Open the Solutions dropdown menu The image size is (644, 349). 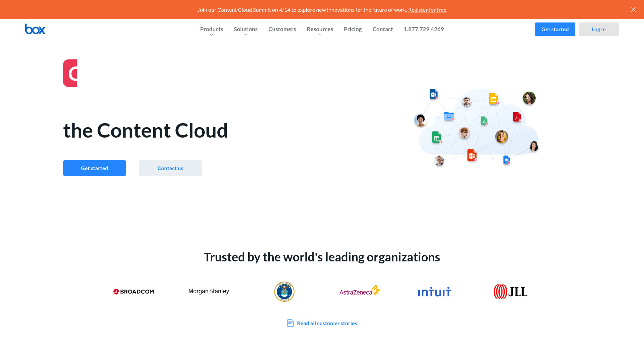click(x=246, y=30)
